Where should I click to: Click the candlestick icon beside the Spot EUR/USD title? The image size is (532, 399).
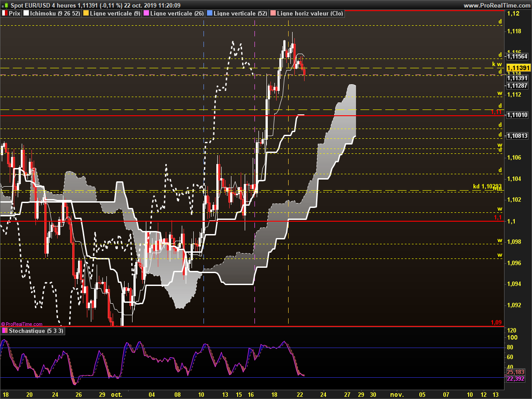pos(4,5)
